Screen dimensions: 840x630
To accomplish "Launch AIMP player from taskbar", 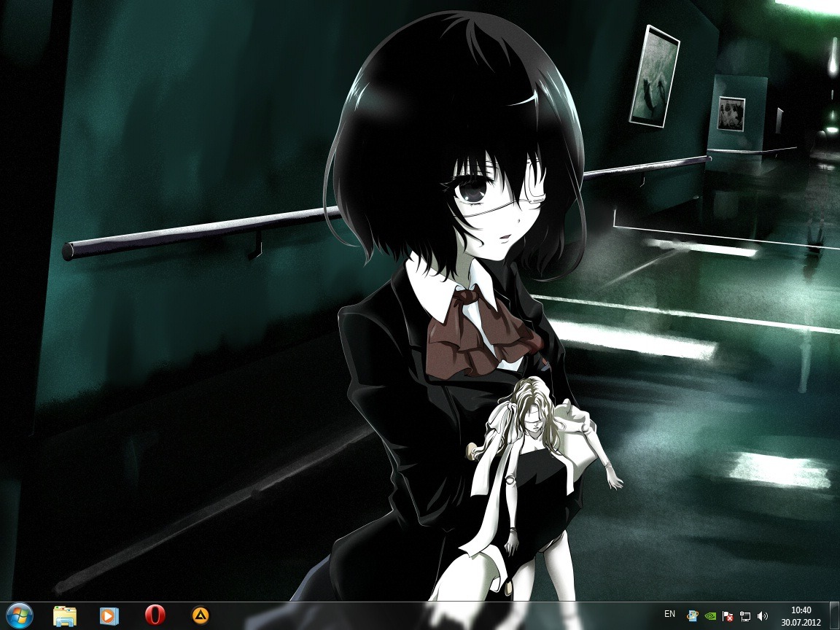I will [x=201, y=615].
